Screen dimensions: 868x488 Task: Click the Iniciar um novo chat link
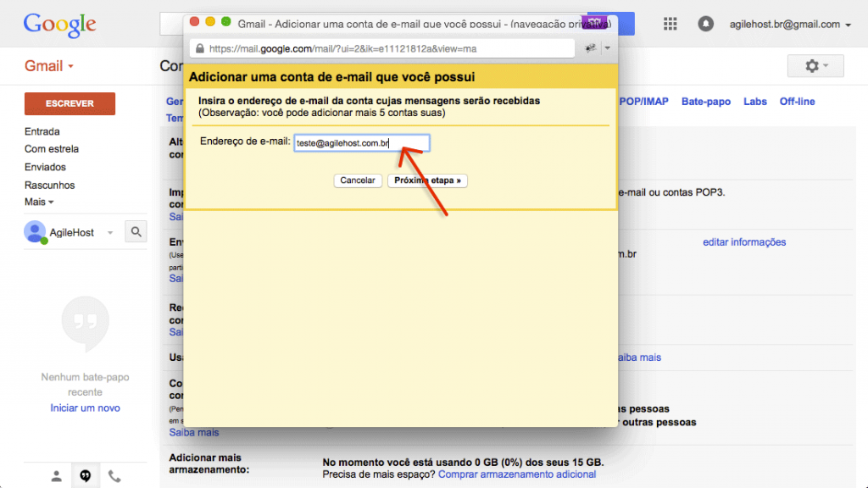point(86,408)
